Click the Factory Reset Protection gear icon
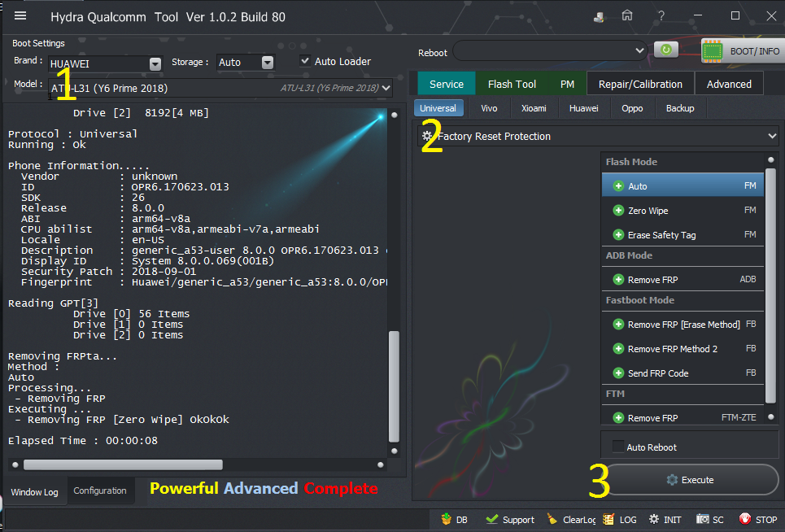Image resolution: width=785 pixels, height=532 pixels. (427, 136)
